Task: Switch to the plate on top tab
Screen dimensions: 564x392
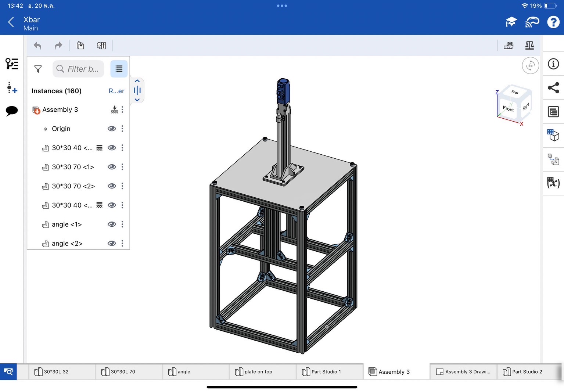Action: tap(258, 372)
